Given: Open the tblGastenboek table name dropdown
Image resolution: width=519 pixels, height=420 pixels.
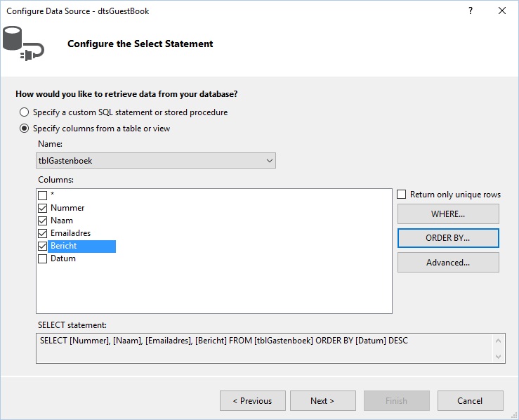Looking at the screenshot, I should (x=156, y=161).
